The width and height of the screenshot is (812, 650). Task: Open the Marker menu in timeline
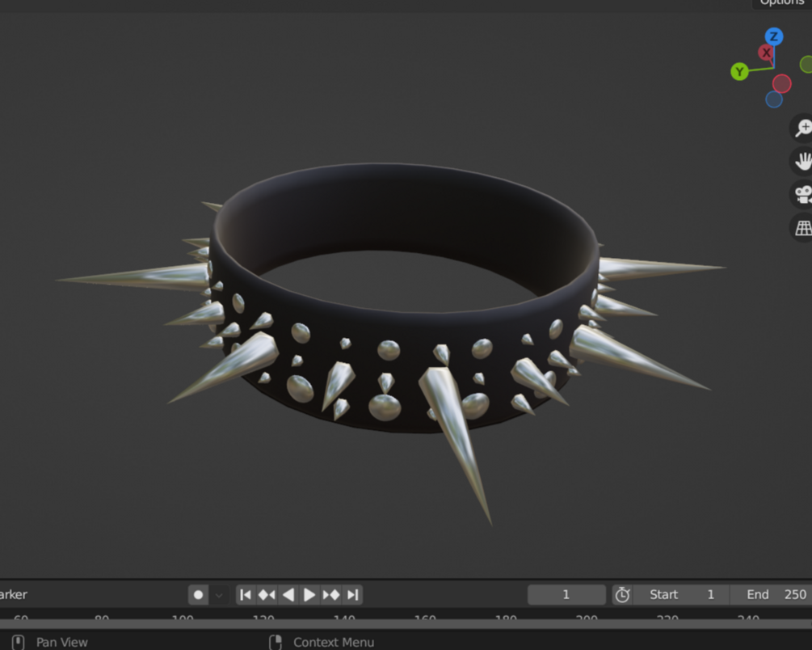coord(14,594)
